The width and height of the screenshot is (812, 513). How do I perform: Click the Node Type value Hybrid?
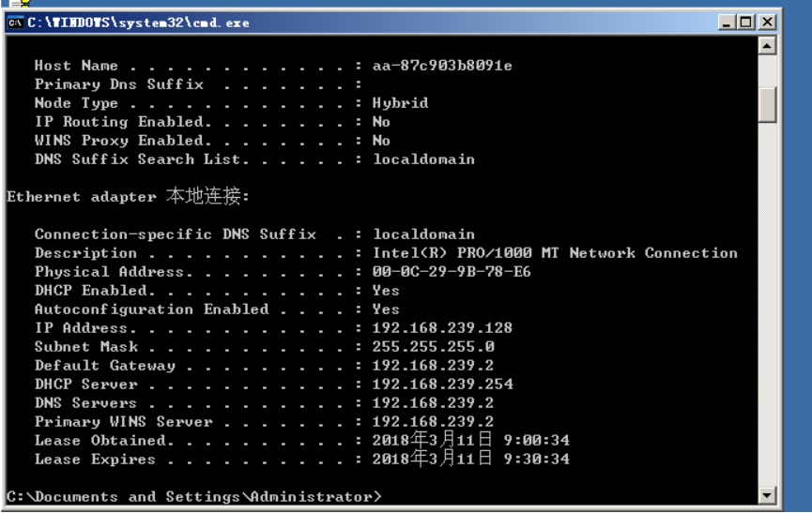pyautogui.click(x=400, y=103)
